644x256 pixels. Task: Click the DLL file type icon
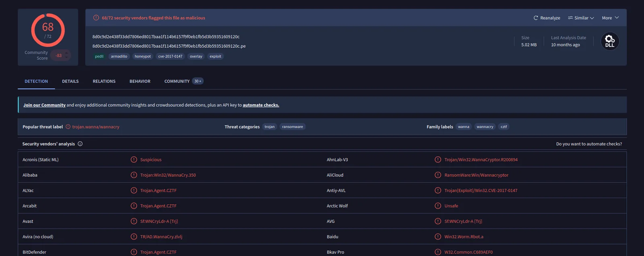[610, 41]
